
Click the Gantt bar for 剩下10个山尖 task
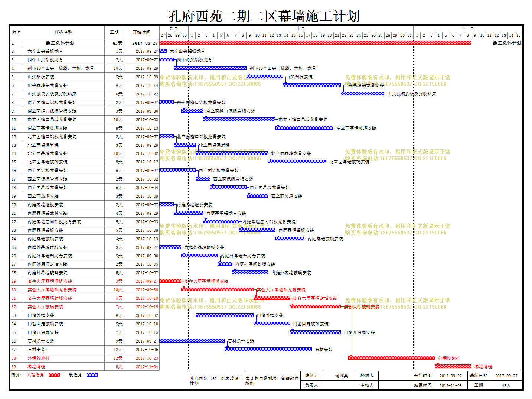pyautogui.click(x=210, y=68)
